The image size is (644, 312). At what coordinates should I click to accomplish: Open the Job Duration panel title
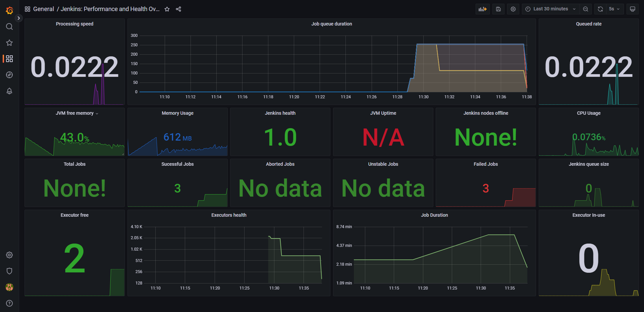434,215
